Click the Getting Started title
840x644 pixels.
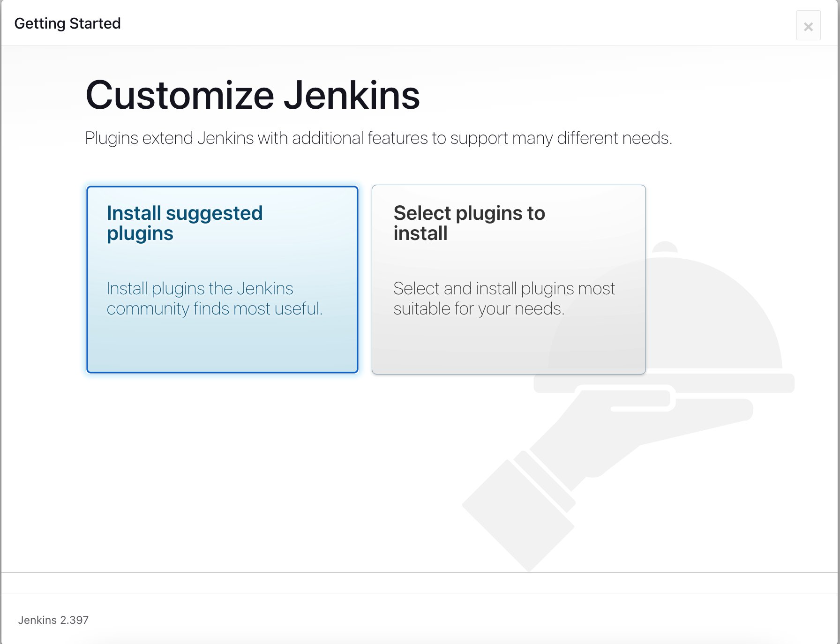[x=67, y=23]
